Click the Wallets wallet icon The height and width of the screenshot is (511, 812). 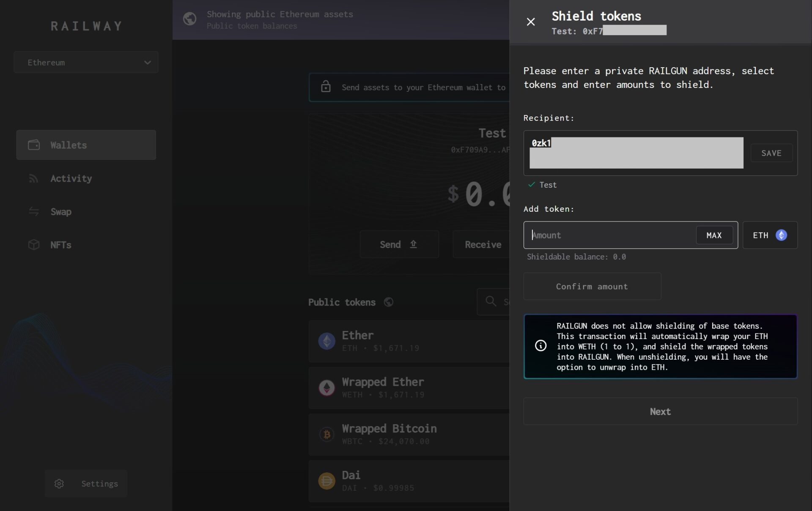pyautogui.click(x=34, y=145)
